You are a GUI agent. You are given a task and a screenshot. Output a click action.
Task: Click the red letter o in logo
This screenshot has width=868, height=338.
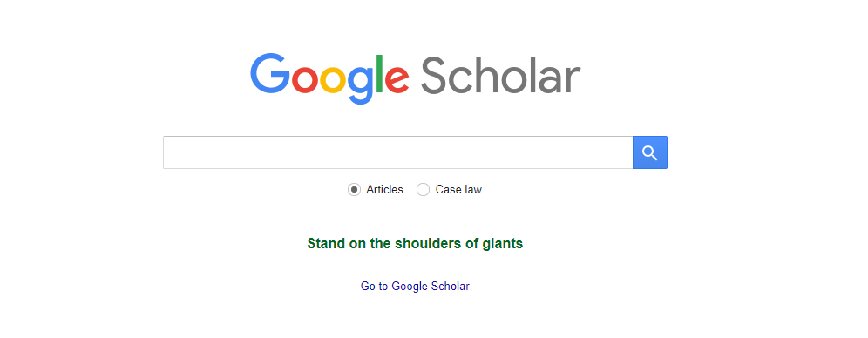[x=304, y=80]
